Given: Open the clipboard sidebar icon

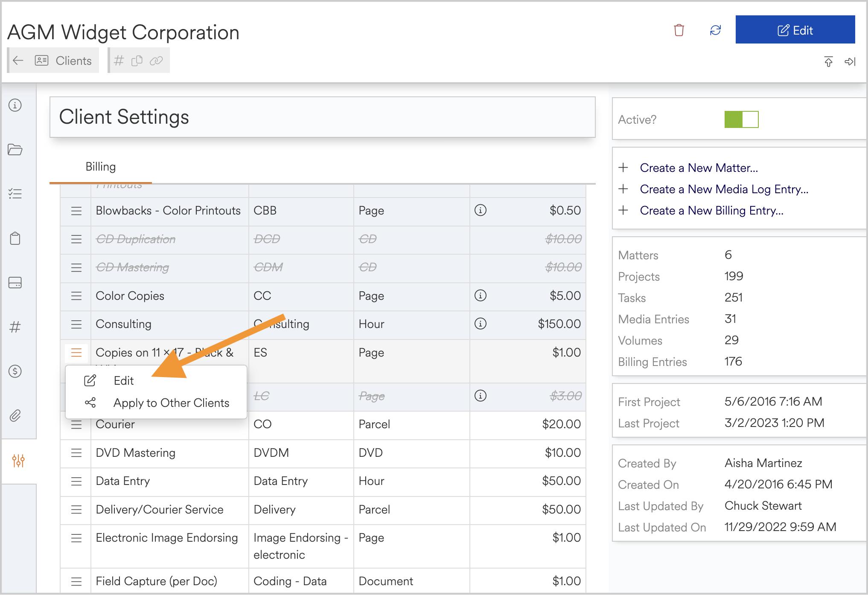Looking at the screenshot, I should 15,238.
